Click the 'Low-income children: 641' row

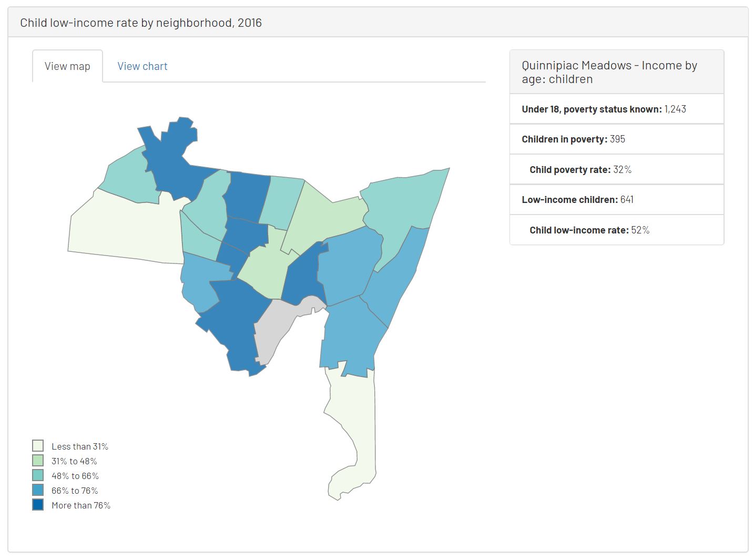click(616, 199)
